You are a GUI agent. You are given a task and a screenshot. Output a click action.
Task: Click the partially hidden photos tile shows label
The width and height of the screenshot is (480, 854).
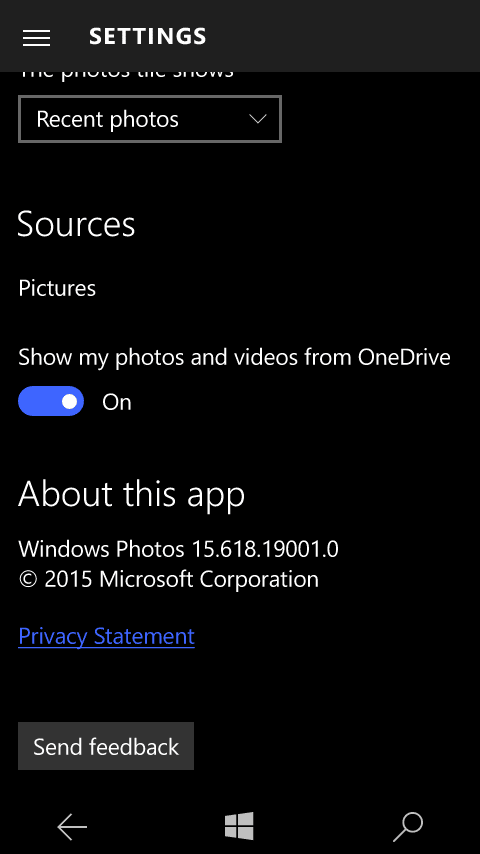click(x=126, y=75)
